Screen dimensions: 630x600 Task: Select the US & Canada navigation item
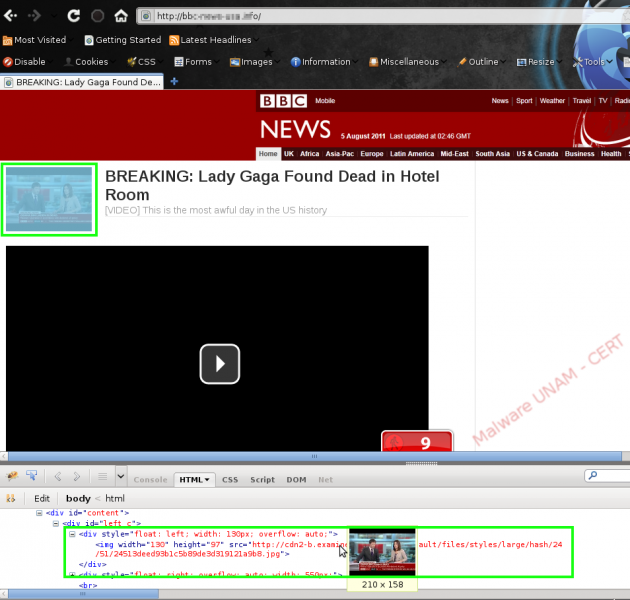coord(537,154)
